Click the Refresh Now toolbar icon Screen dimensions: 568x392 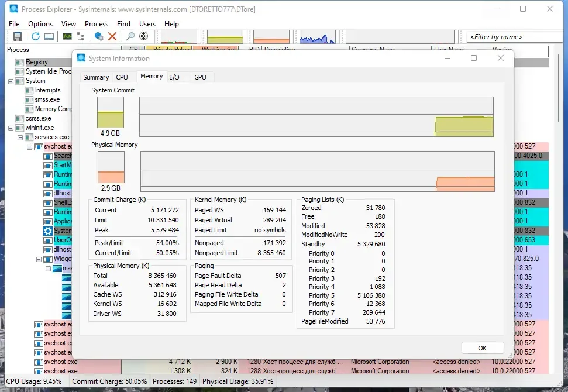pos(36,36)
